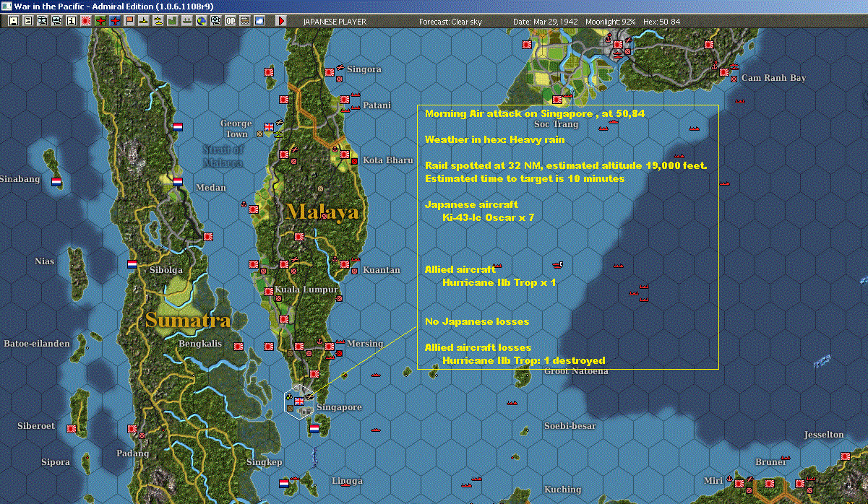Click "Hurricane IIb Trop: 1 destroyed" line

[x=523, y=360]
